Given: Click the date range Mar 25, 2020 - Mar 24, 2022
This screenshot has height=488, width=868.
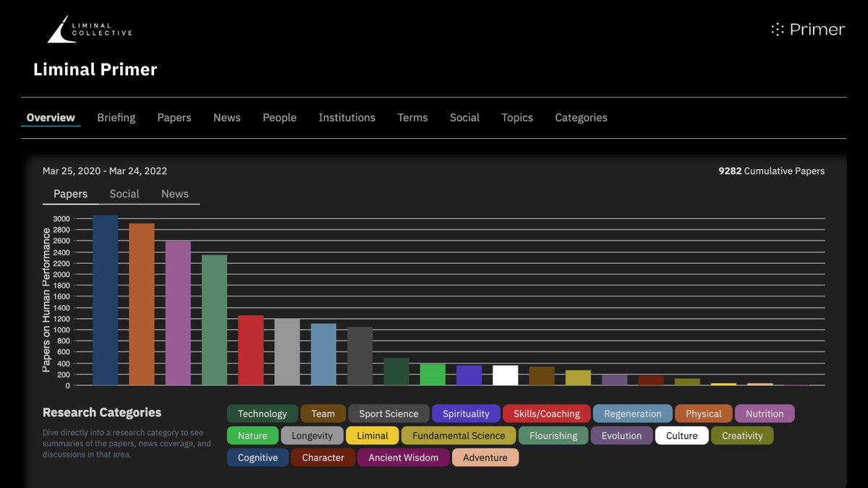Looking at the screenshot, I should coord(105,171).
